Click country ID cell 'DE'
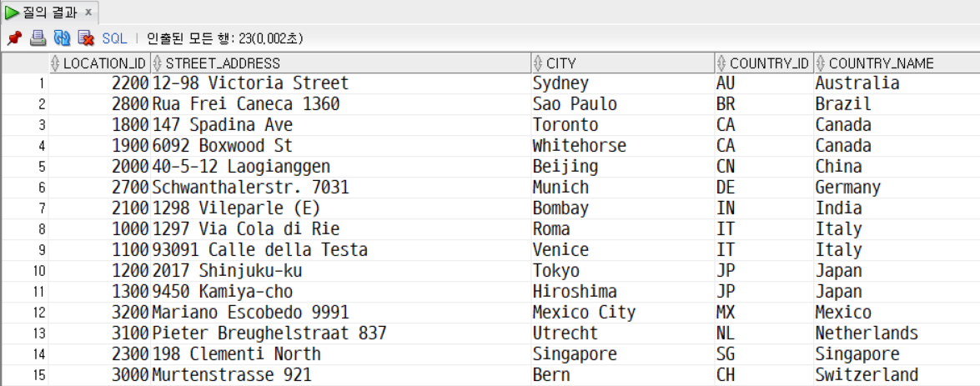The width and height of the screenshot is (980, 386). click(x=764, y=188)
